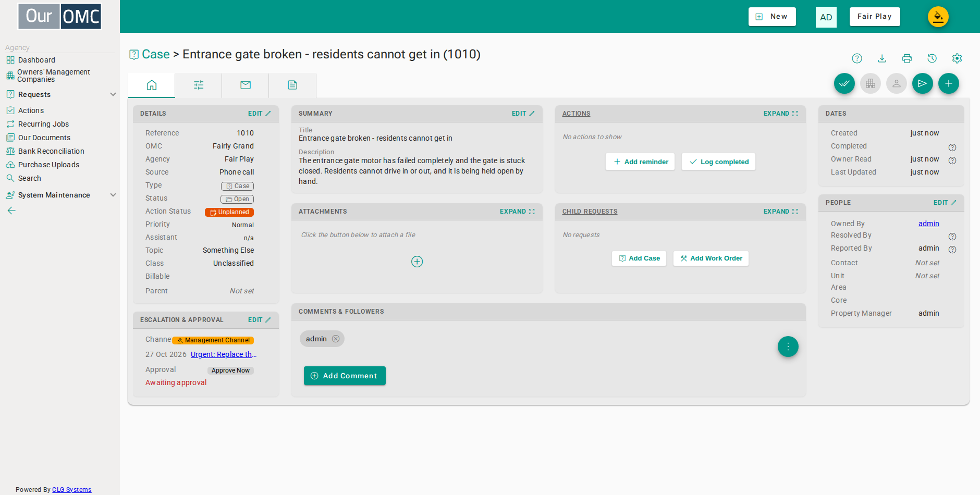Open the settings gear icon
980x495 pixels.
tap(957, 58)
